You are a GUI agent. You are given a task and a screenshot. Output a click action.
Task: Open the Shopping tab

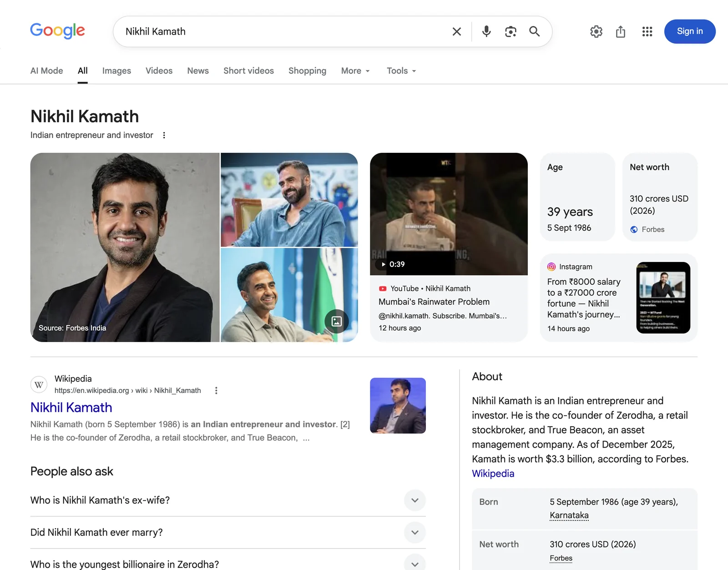tap(307, 71)
